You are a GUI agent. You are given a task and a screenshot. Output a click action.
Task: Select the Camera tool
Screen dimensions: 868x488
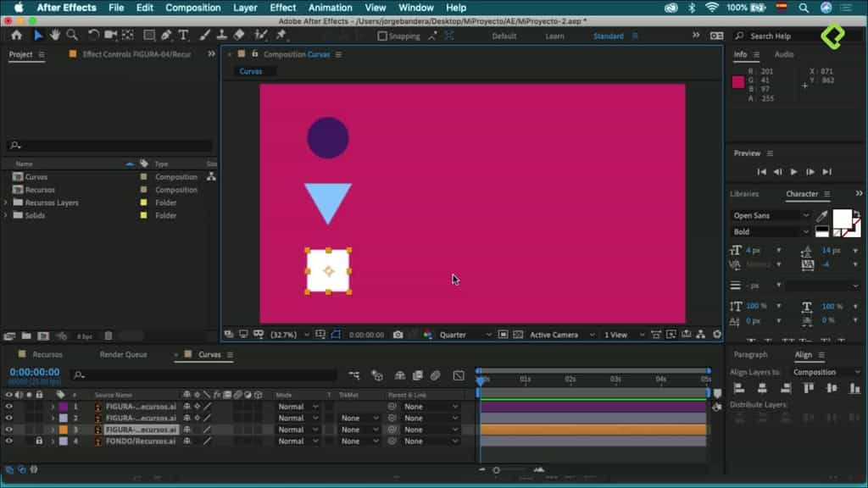tap(110, 36)
